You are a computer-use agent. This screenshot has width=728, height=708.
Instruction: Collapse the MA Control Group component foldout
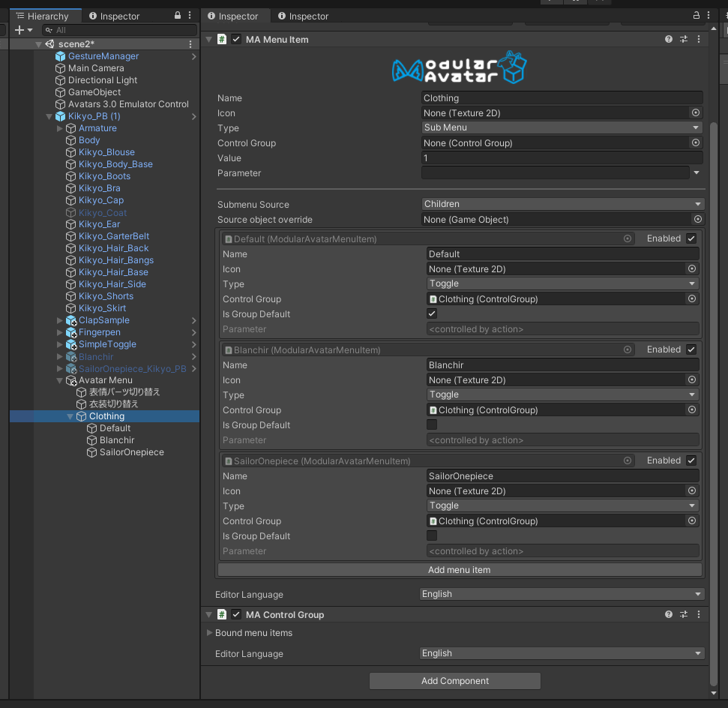pyautogui.click(x=209, y=614)
